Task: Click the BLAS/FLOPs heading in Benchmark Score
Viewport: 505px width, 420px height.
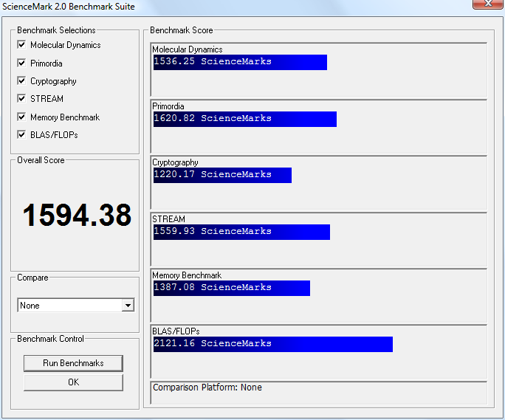Action: (176, 331)
